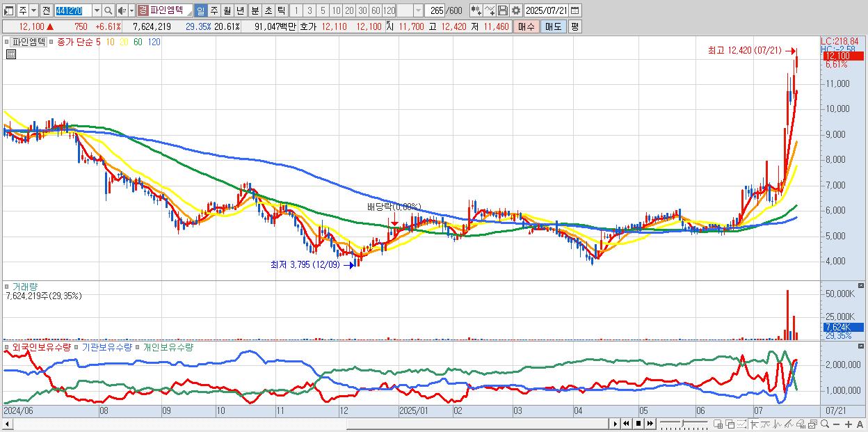Select interval 30 tab
The image size is (868, 432).
click(x=362, y=10)
